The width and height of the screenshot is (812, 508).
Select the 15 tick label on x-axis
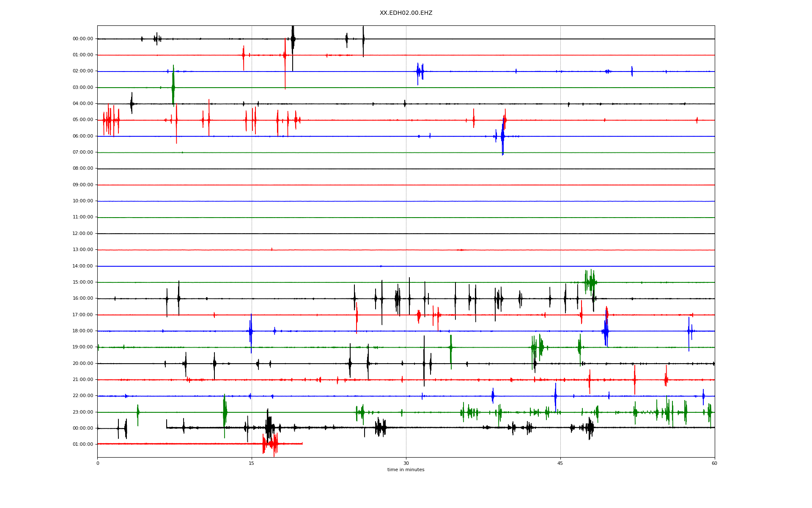tap(252, 463)
